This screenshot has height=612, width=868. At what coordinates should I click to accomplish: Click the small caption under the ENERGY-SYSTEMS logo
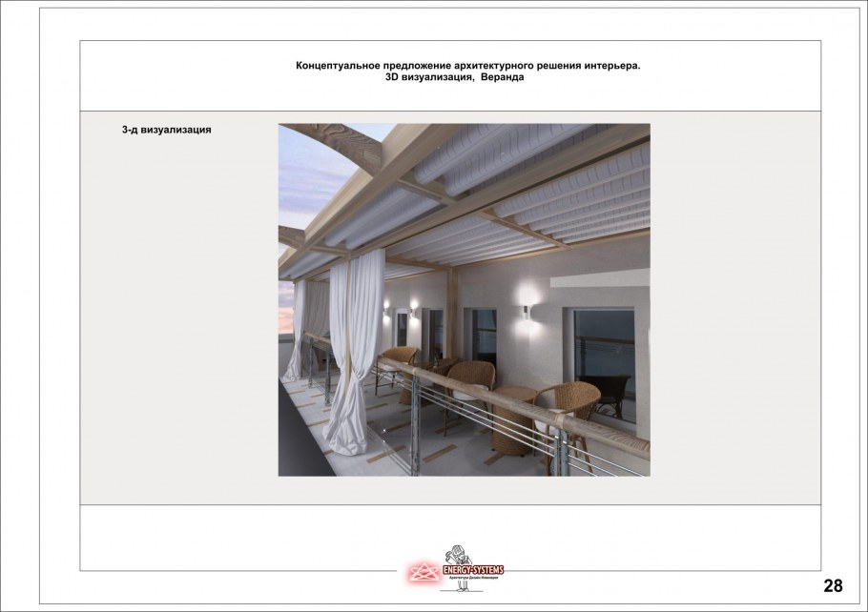tap(474, 579)
